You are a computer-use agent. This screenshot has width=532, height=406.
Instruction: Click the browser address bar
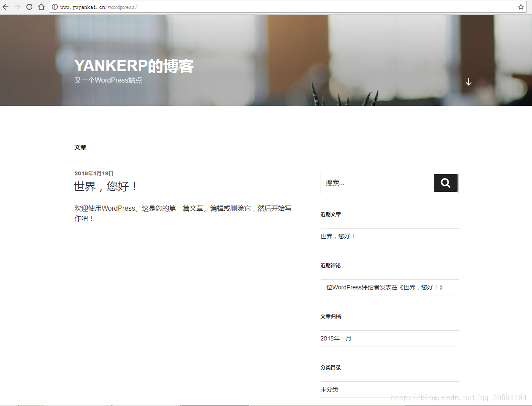coord(170,7)
